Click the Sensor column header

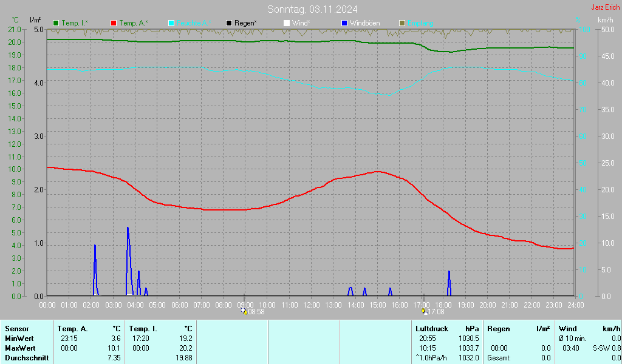coord(16,329)
